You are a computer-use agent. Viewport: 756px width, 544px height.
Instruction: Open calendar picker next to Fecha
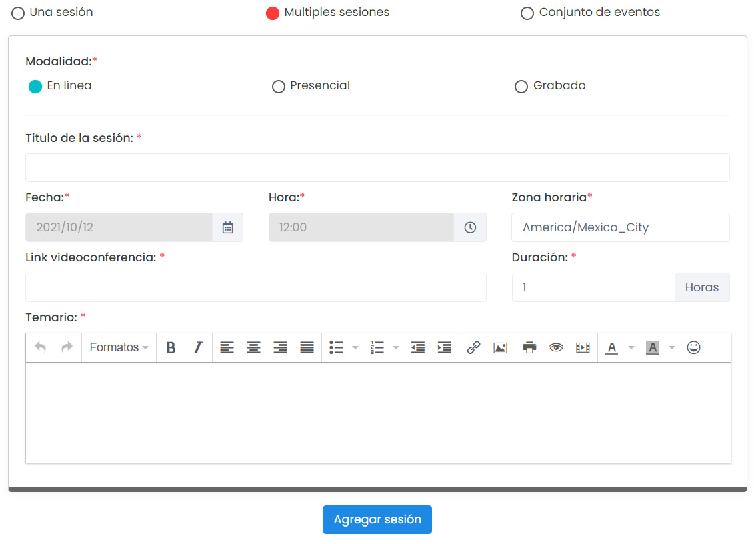click(x=228, y=227)
